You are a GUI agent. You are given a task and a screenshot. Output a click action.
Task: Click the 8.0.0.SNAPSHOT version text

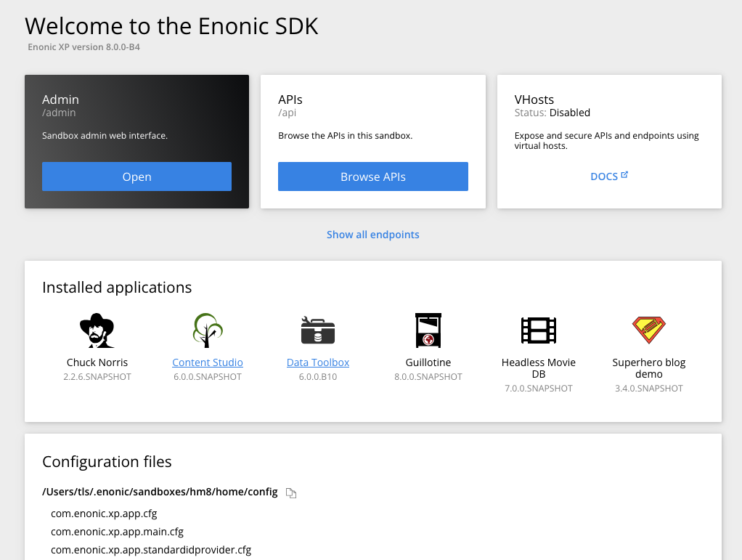428,377
